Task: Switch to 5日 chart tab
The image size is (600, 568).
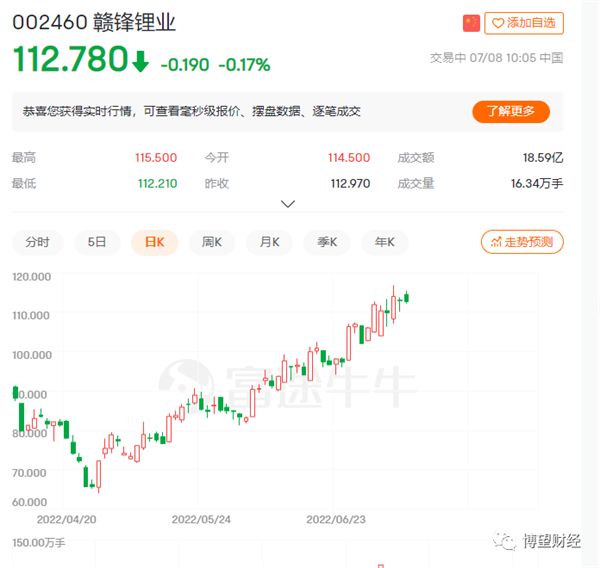Action: click(97, 242)
